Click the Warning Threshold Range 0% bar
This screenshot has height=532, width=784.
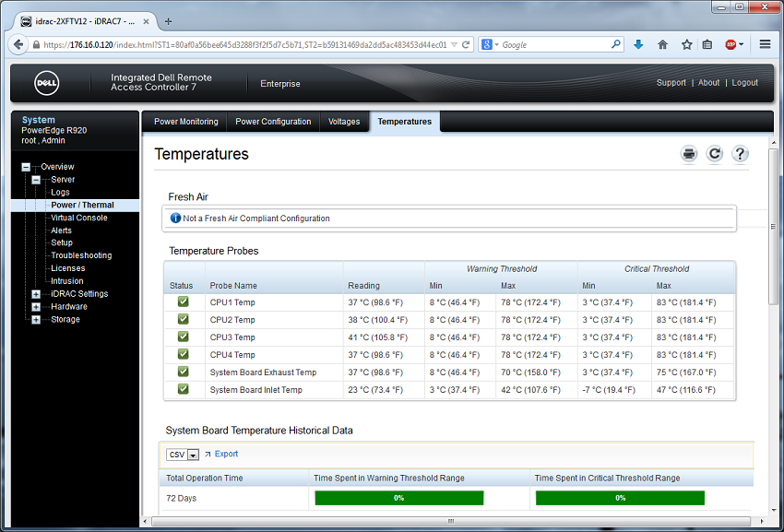point(399,498)
